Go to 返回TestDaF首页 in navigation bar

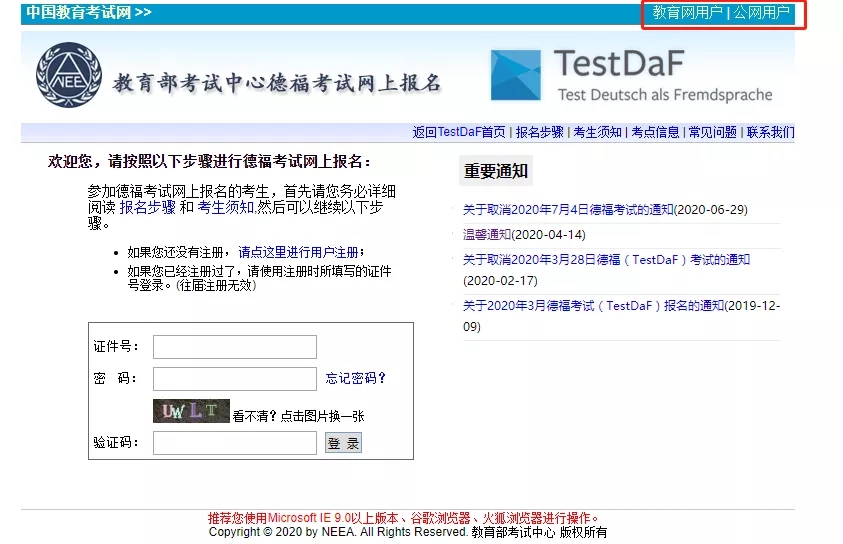tap(459, 132)
